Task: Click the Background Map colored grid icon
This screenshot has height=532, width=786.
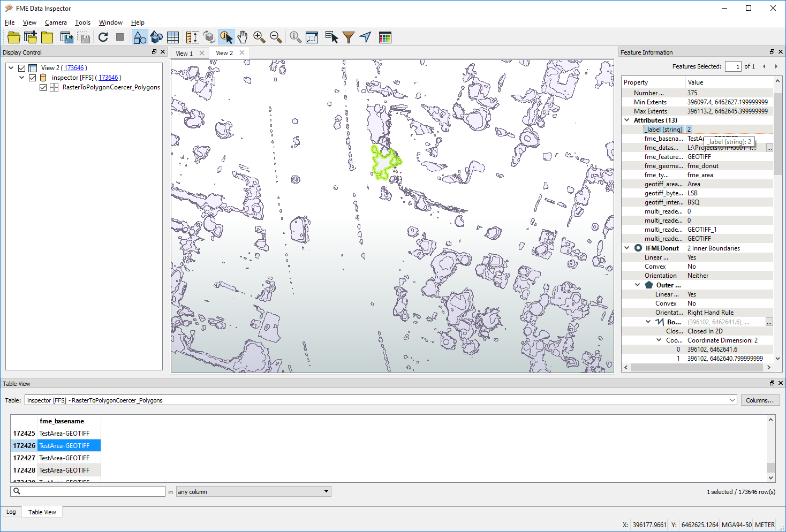Action: point(385,37)
